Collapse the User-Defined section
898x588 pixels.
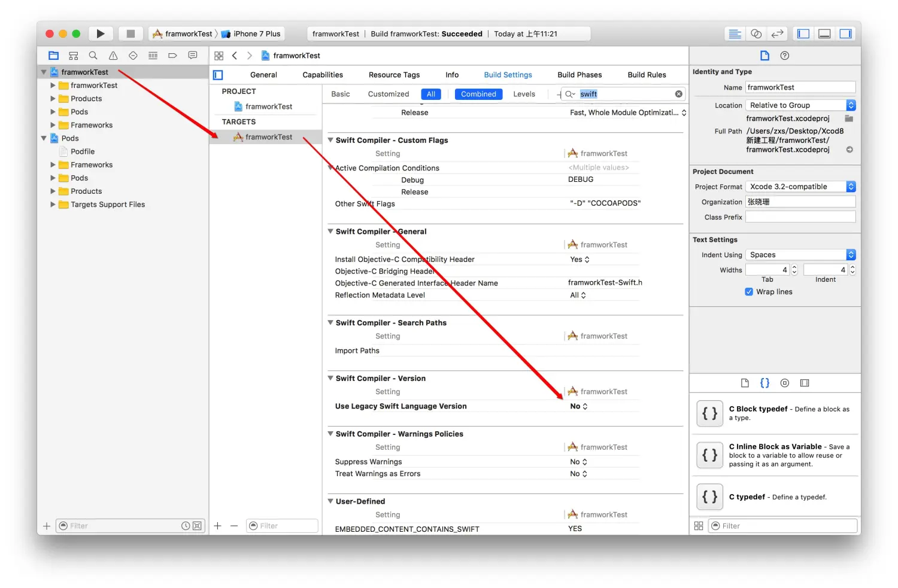point(330,501)
